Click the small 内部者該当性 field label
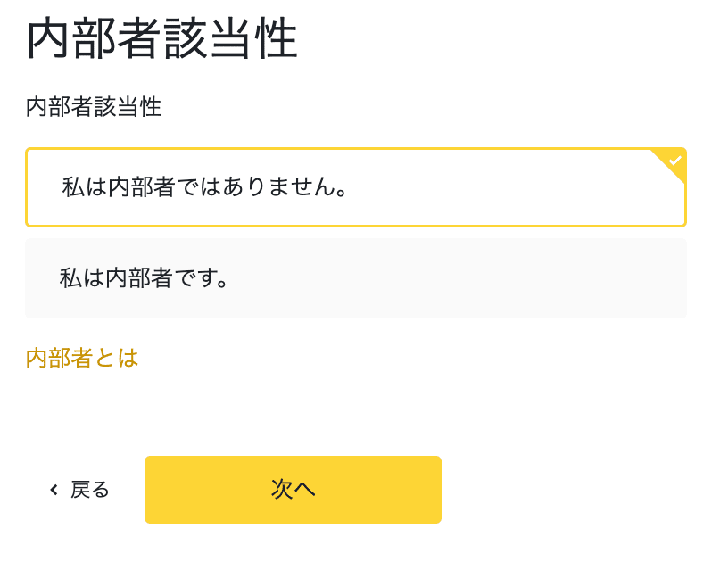This screenshot has width=728, height=562. click(x=94, y=107)
